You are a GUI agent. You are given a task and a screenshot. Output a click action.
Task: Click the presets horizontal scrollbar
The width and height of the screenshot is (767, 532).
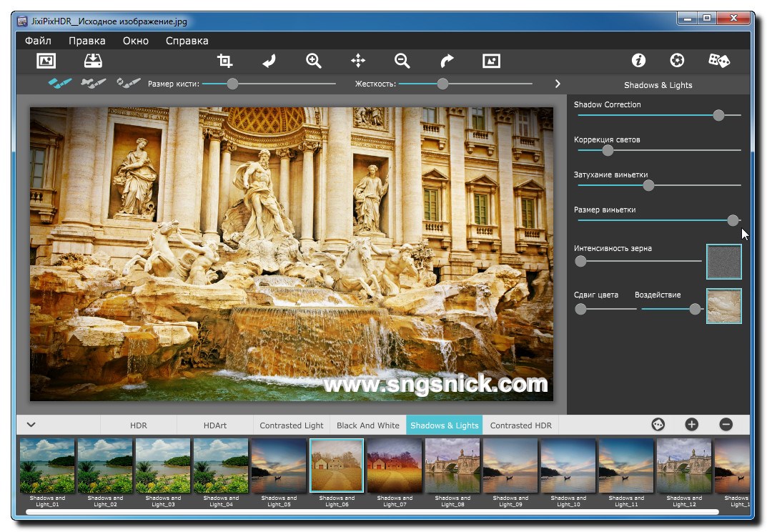tap(372, 512)
